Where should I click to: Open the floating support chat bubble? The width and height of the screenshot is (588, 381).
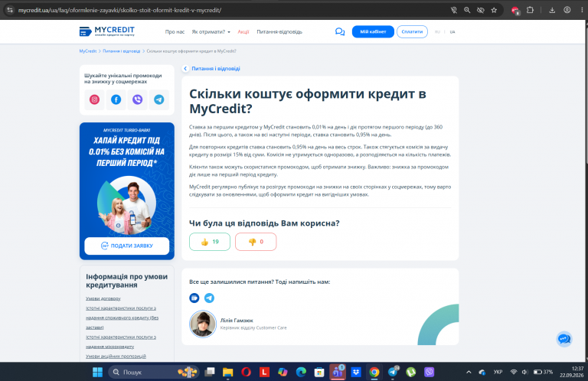[x=564, y=340]
